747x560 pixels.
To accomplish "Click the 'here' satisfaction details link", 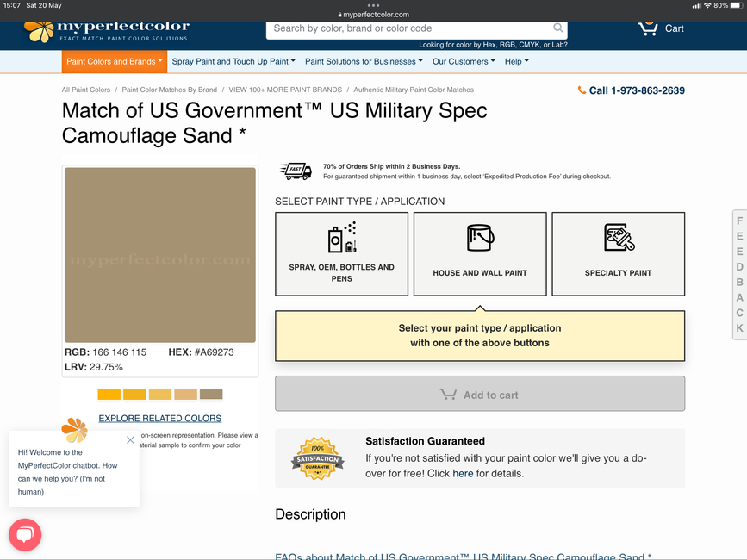I will [x=463, y=473].
